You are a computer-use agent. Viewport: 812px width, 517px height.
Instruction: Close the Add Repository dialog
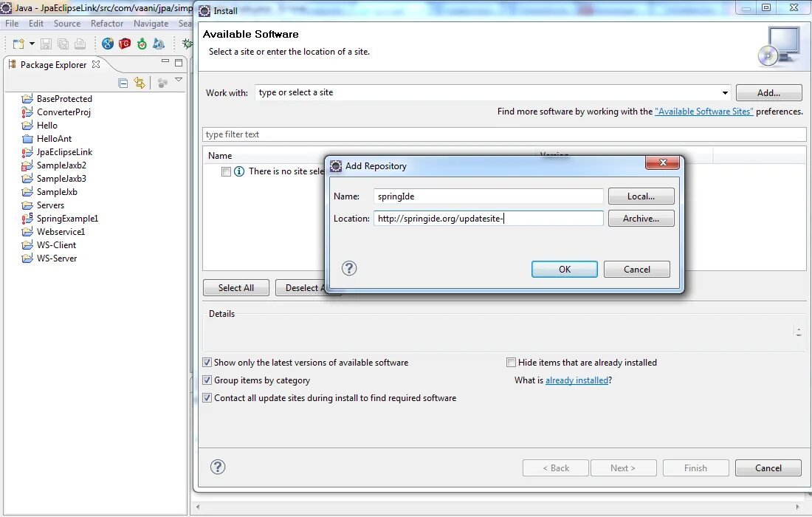662,162
